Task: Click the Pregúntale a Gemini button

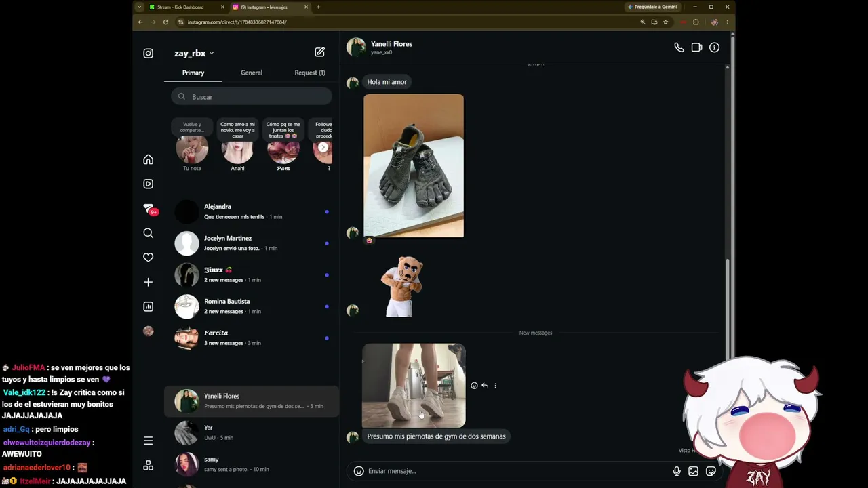Action: pos(652,7)
